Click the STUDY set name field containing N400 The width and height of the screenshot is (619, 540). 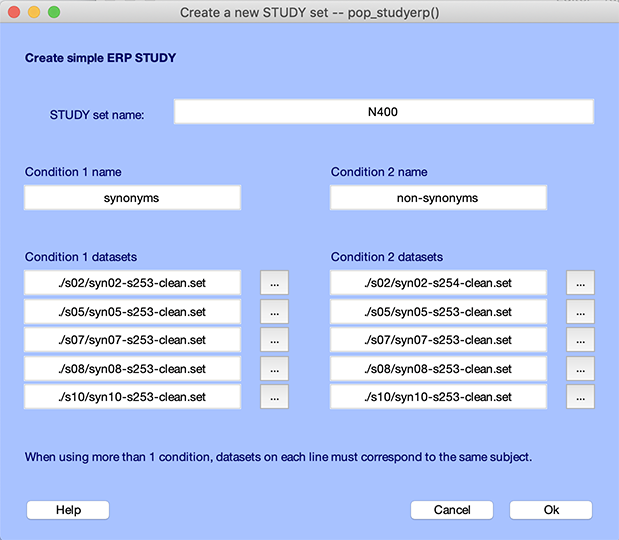click(x=383, y=112)
